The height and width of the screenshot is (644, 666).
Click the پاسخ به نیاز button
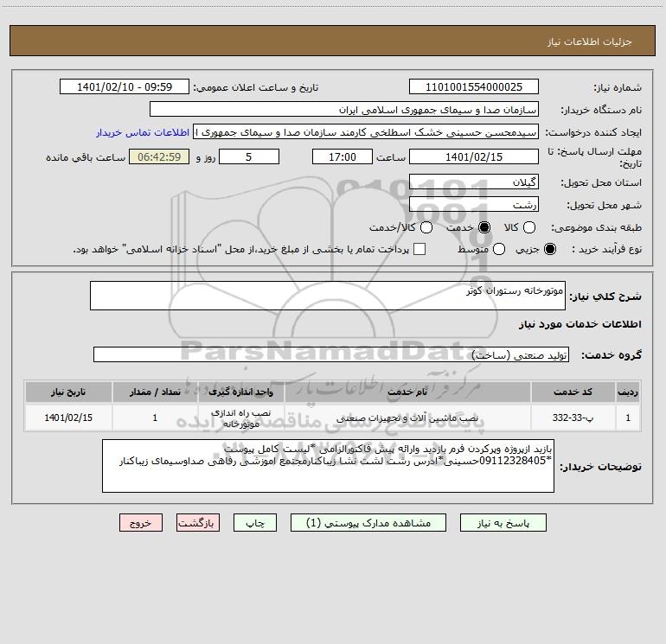[x=503, y=523]
